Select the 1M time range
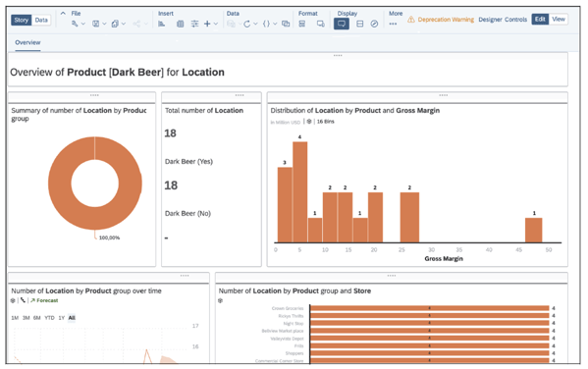588x369 pixels. click(15, 318)
